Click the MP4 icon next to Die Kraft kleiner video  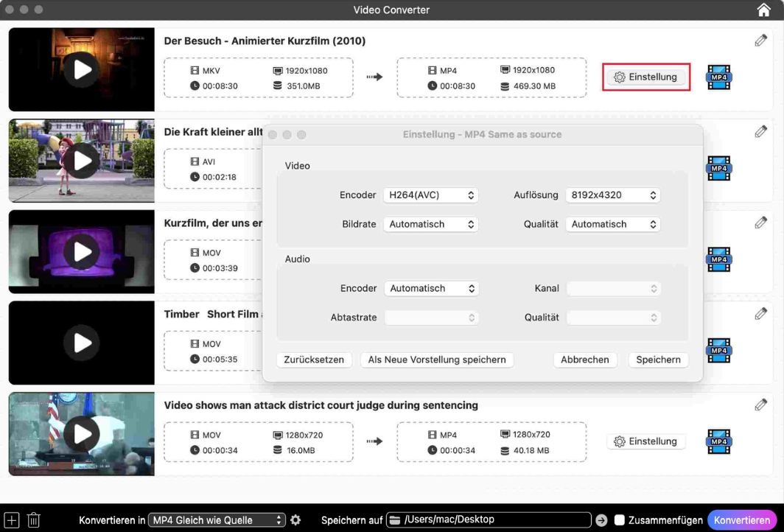[718, 169]
